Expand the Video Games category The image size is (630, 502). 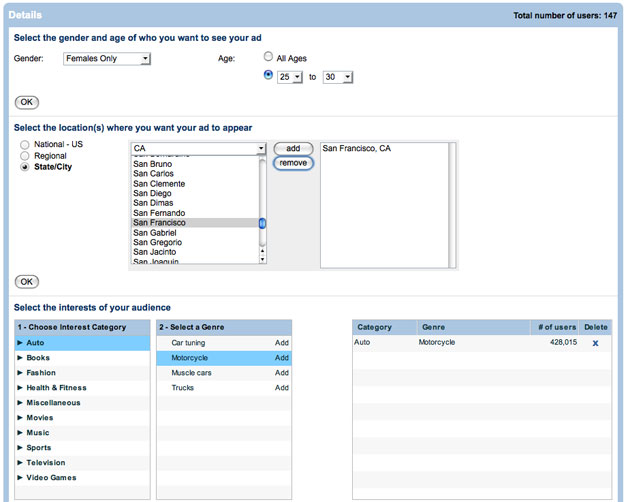pyautogui.click(x=50, y=478)
